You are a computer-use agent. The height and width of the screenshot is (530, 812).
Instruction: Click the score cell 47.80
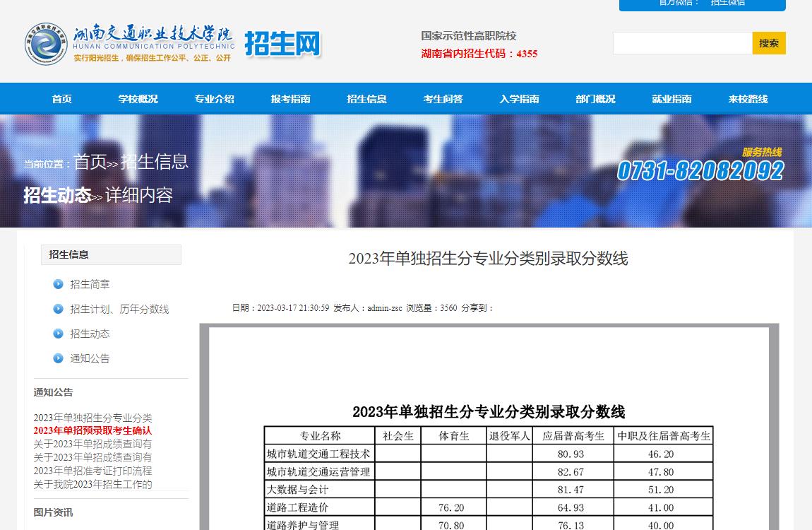coord(663,472)
